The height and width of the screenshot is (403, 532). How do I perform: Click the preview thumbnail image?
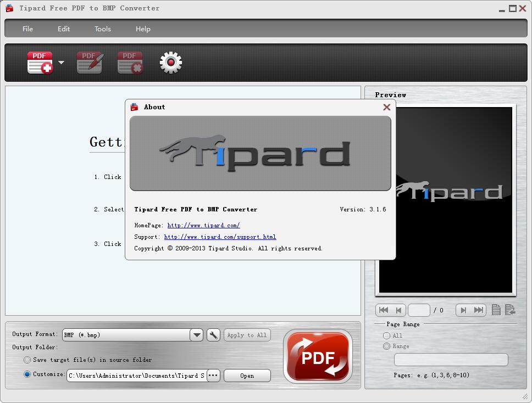pyautogui.click(x=446, y=200)
